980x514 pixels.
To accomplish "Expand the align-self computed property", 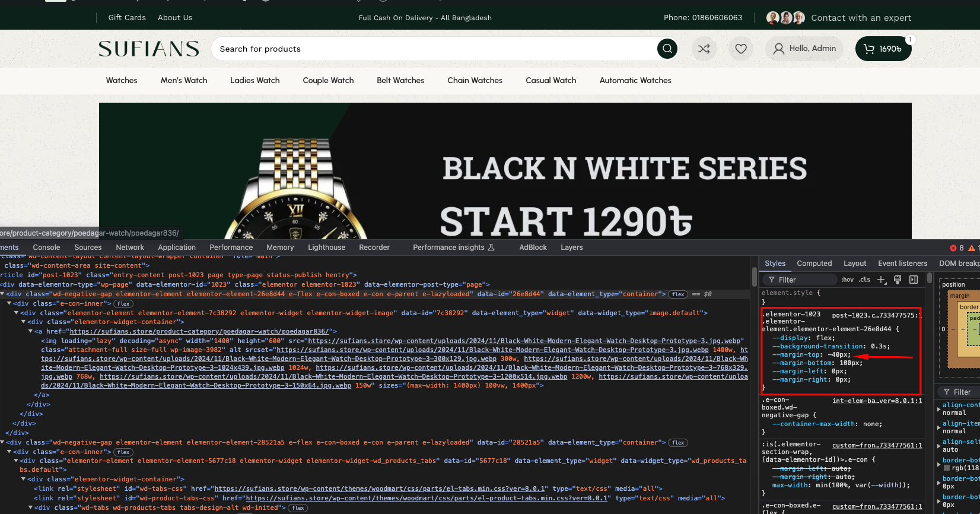I will (938, 446).
